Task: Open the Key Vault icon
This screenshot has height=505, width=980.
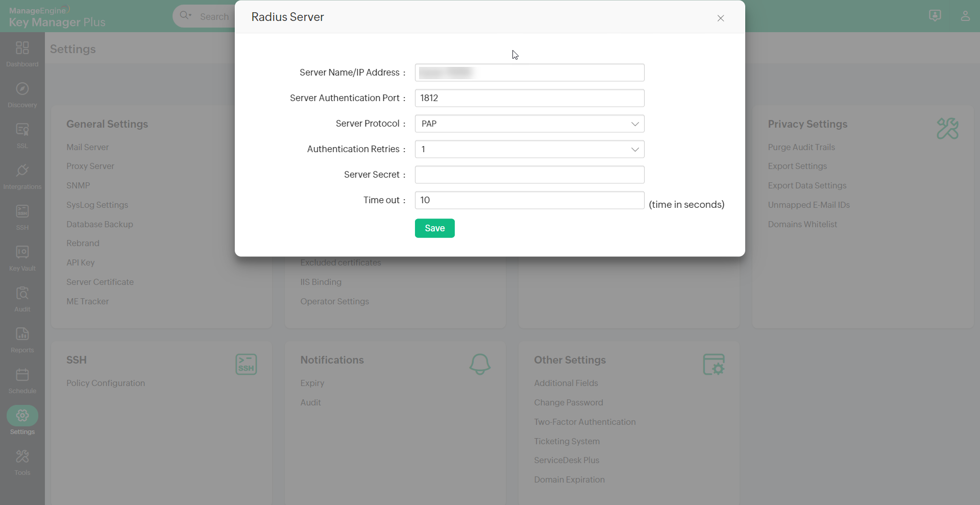Action: tap(22, 252)
